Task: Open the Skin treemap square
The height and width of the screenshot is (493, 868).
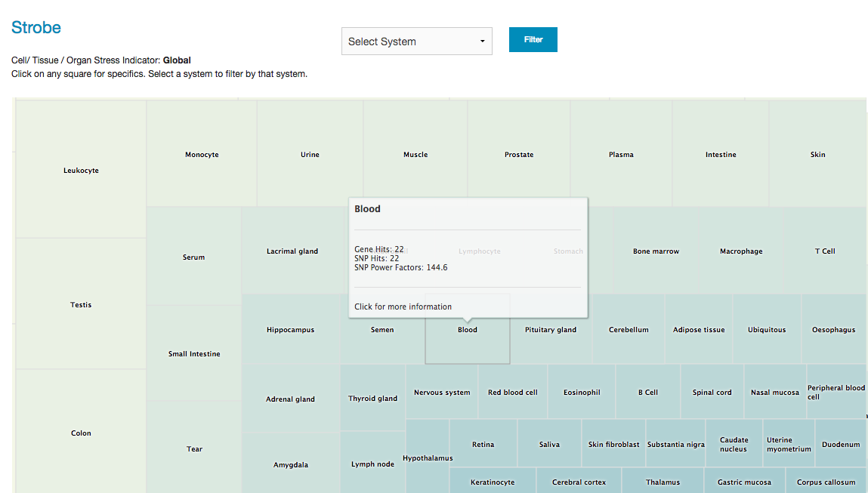Action: pos(817,155)
